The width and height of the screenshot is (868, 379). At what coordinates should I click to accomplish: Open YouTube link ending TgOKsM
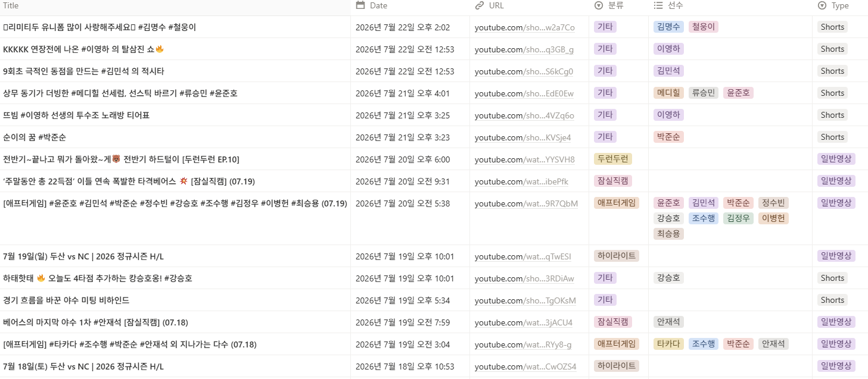525,300
